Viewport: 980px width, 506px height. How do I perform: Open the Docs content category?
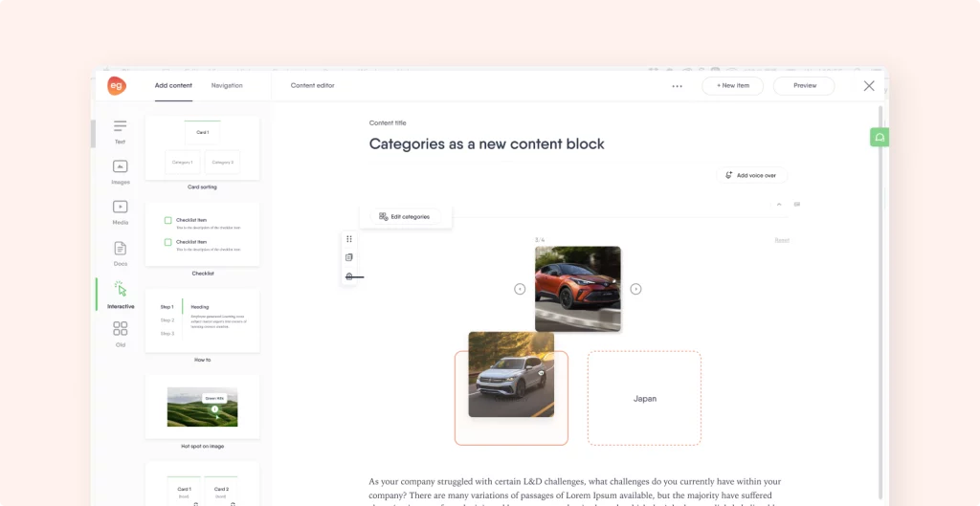[120, 253]
